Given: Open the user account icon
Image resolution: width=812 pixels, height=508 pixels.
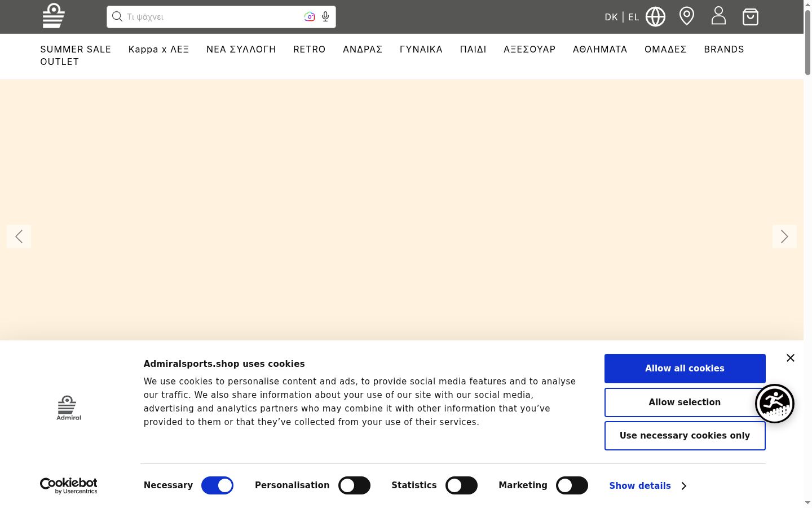Looking at the screenshot, I should coord(718,16).
